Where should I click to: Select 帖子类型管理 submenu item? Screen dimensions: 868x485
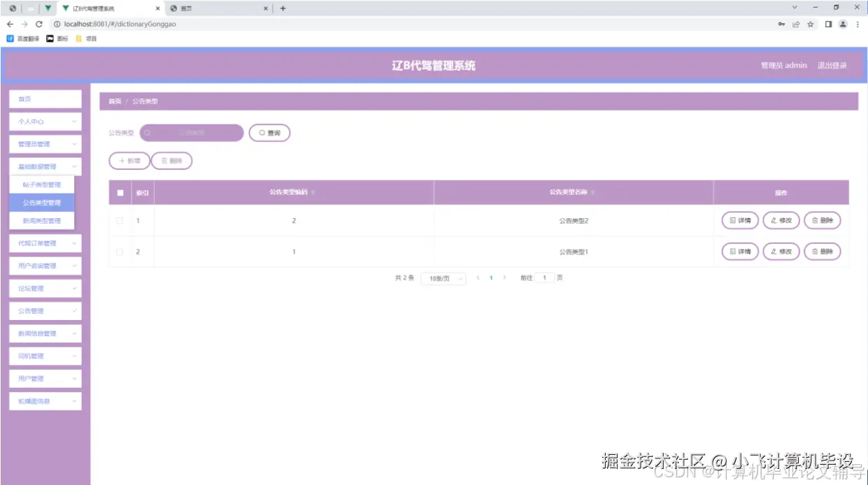[42, 184]
